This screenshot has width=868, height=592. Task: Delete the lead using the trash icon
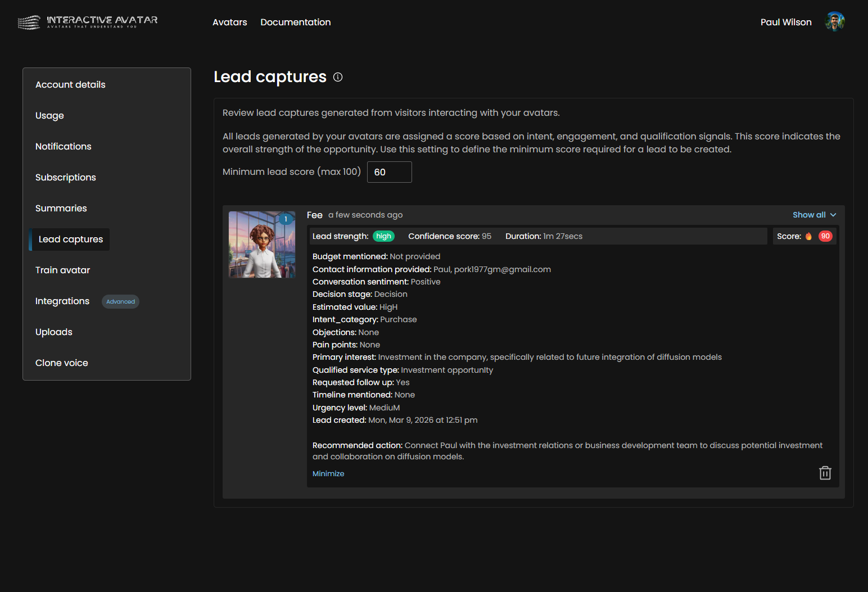point(825,473)
